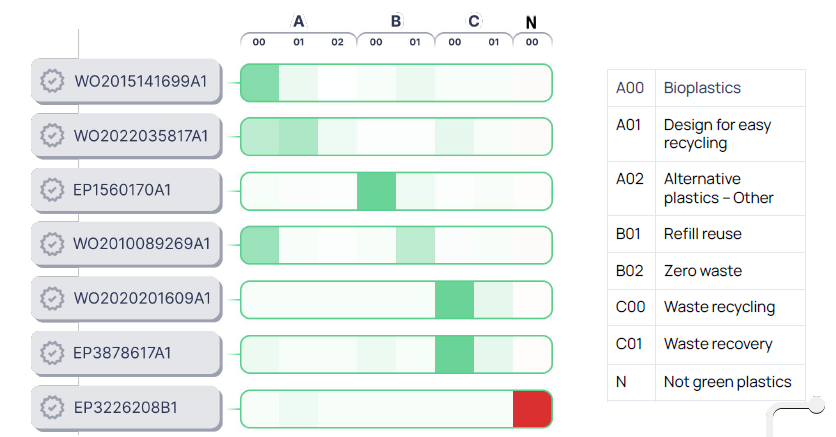Click the verified badge icon beside EP3226208B1

pos(52,407)
